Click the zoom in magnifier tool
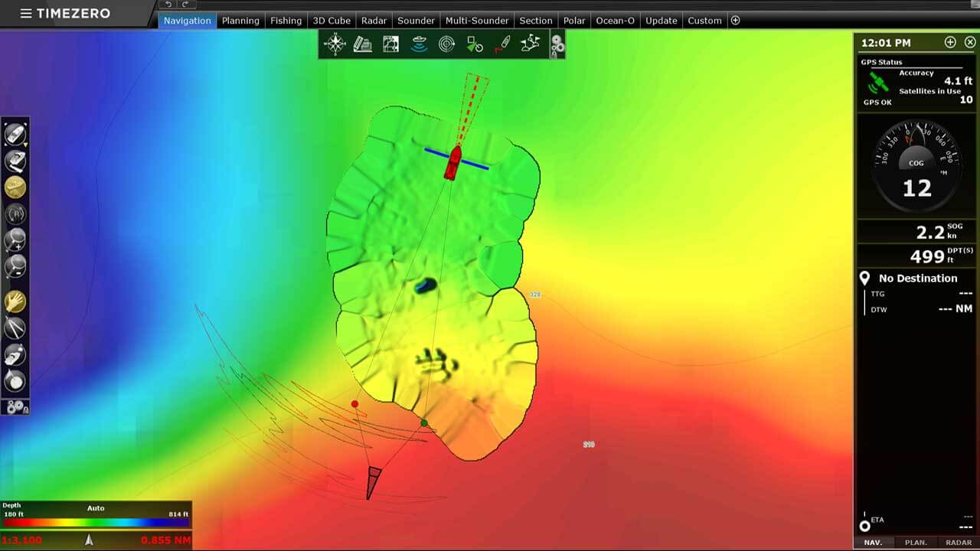This screenshot has height=551, width=980. pyautogui.click(x=15, y=240)
